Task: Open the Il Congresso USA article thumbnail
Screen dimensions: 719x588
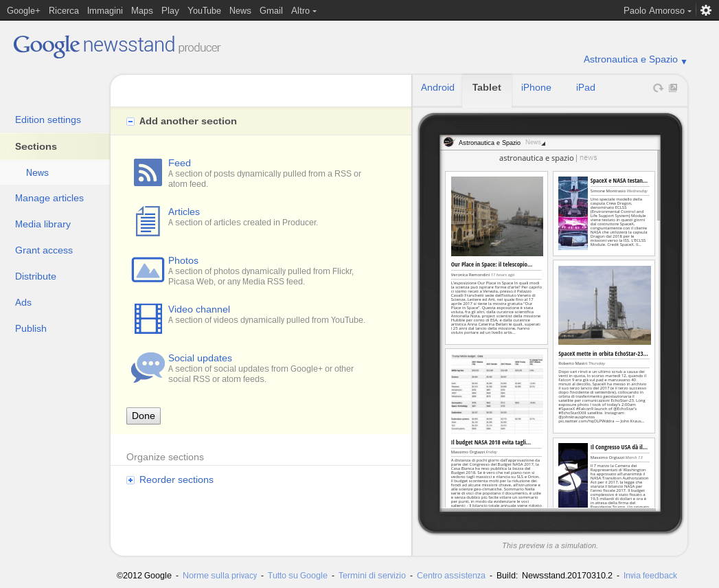Action: click(x=573, y=475)
